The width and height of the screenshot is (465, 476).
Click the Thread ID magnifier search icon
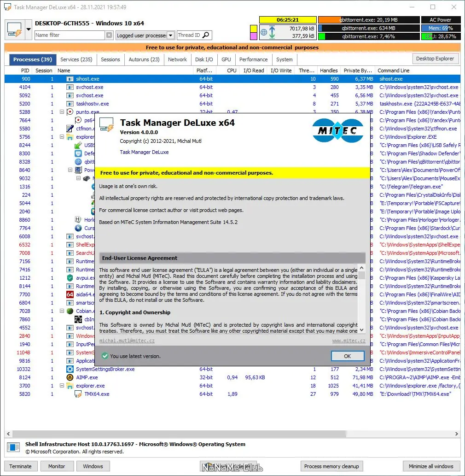206,35
